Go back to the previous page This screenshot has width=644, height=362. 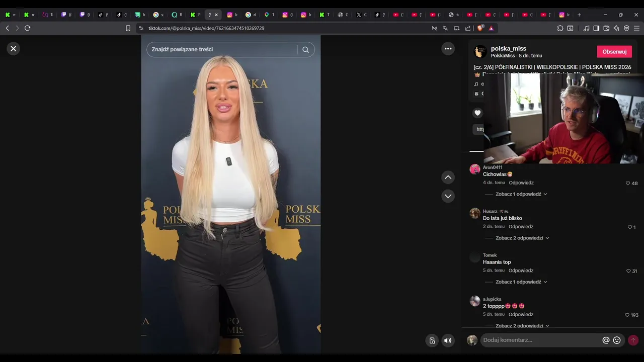pyautogui.click(x=7, y=28)
